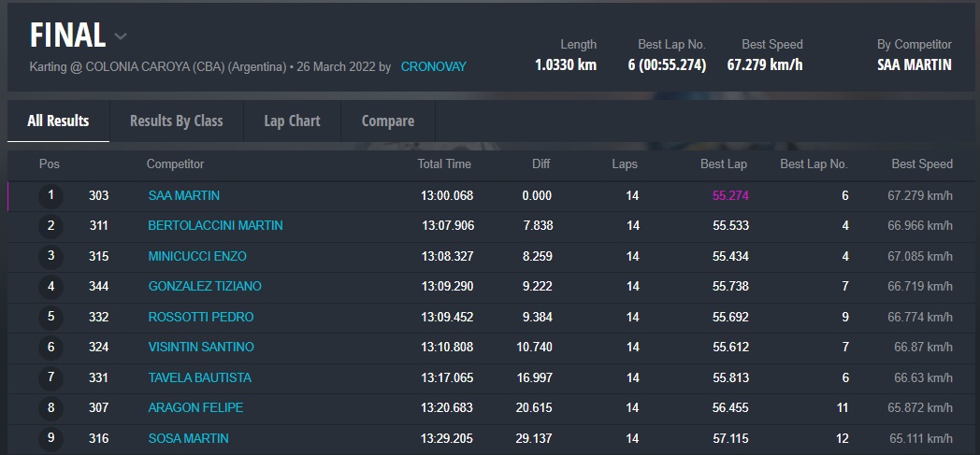Click the TAVELA BAUTISTA name
Viewport: 980px width, 455px height.
pyautogui.click(x=199, y=377)
